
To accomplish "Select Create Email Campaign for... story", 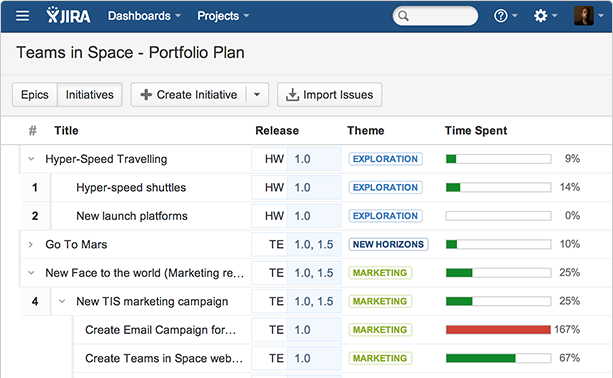I will 160,330.
